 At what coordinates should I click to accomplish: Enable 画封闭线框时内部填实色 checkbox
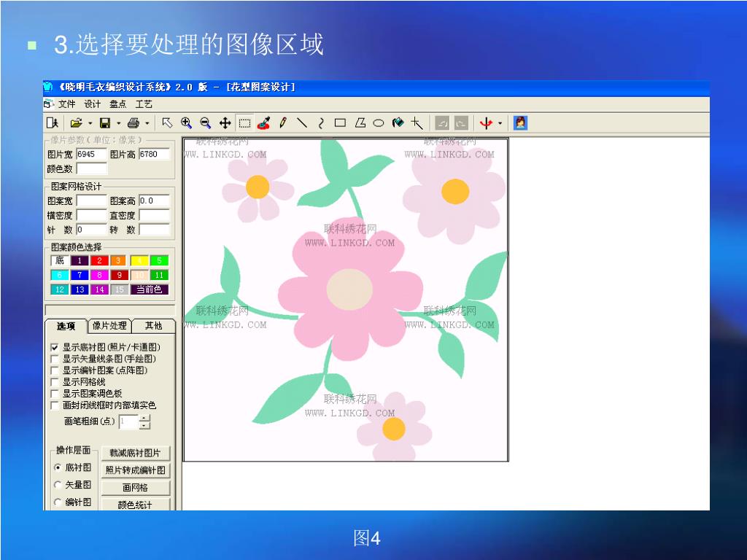pyautogui.click(x=55, y=405)
